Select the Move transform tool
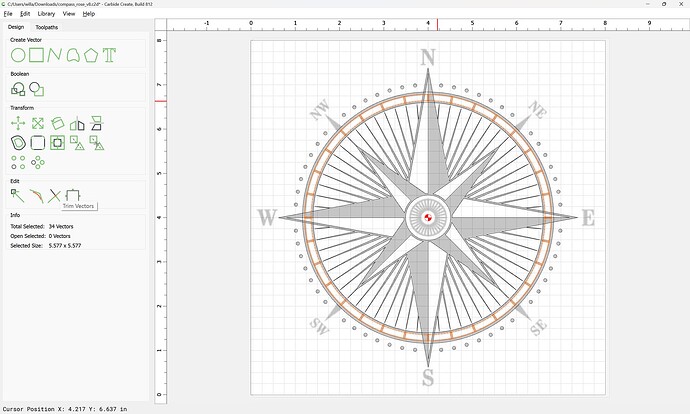690x414 pixels. (x=18, y=123)
